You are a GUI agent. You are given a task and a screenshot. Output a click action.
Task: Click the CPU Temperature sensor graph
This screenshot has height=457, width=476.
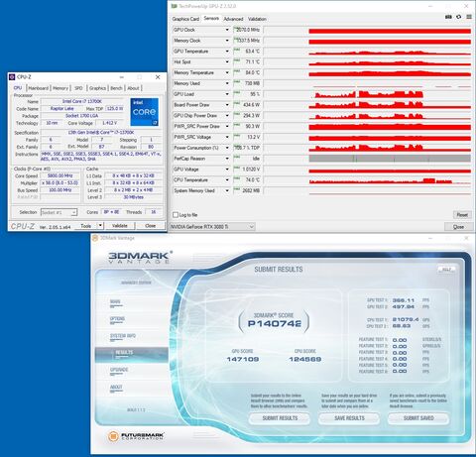tap(367, 180)
